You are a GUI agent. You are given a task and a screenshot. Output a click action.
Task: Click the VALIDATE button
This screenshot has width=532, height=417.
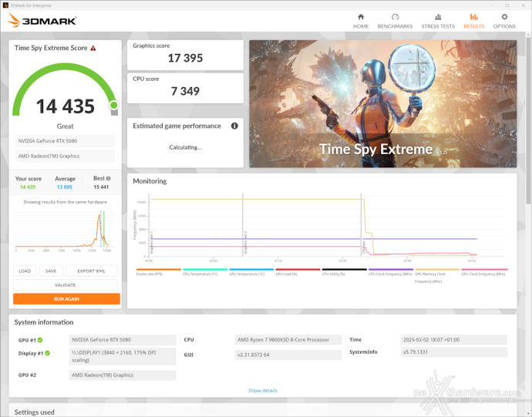65,285
